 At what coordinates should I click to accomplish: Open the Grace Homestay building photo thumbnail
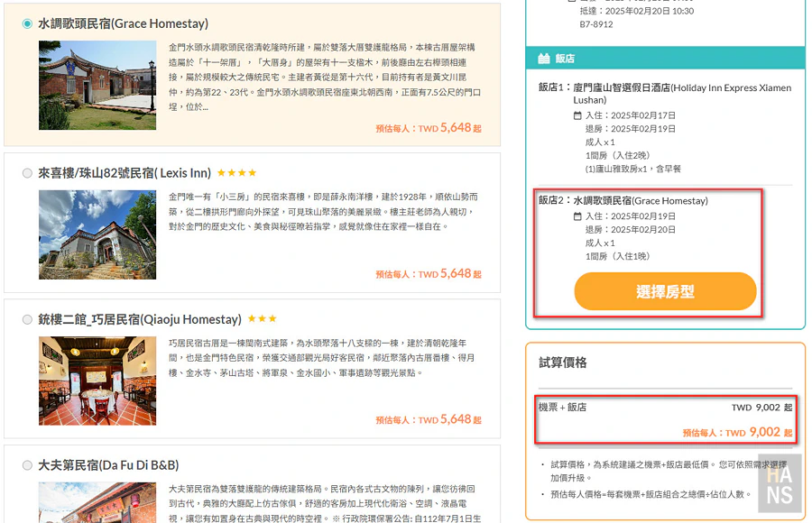click(97, 86)
